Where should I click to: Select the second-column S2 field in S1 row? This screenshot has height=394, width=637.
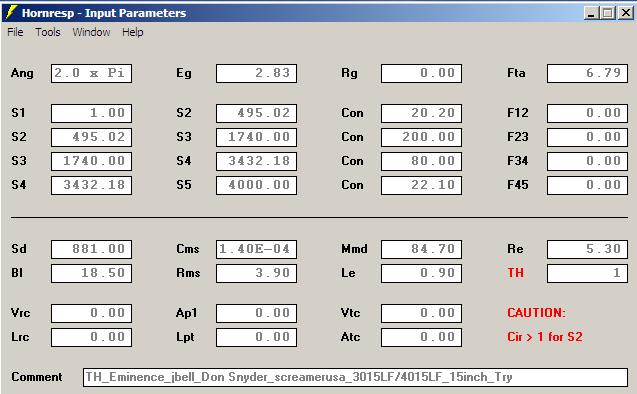pos(256,113)
